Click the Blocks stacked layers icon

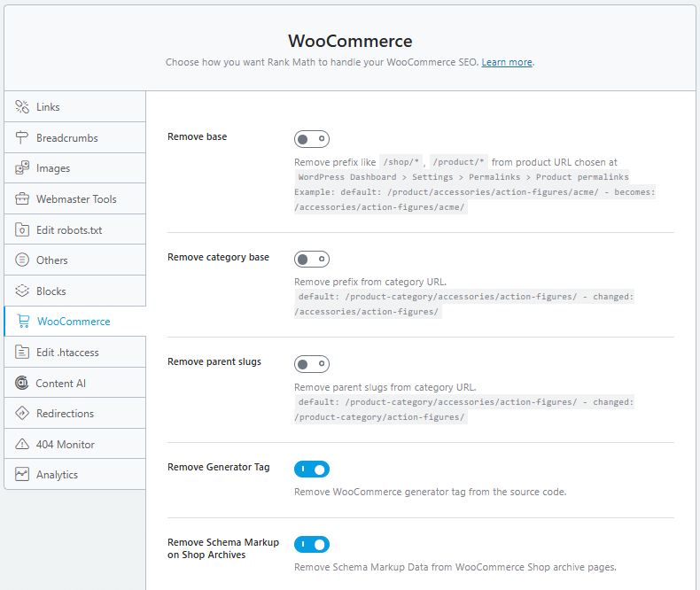pyautogui.click(x=22, y=291)
